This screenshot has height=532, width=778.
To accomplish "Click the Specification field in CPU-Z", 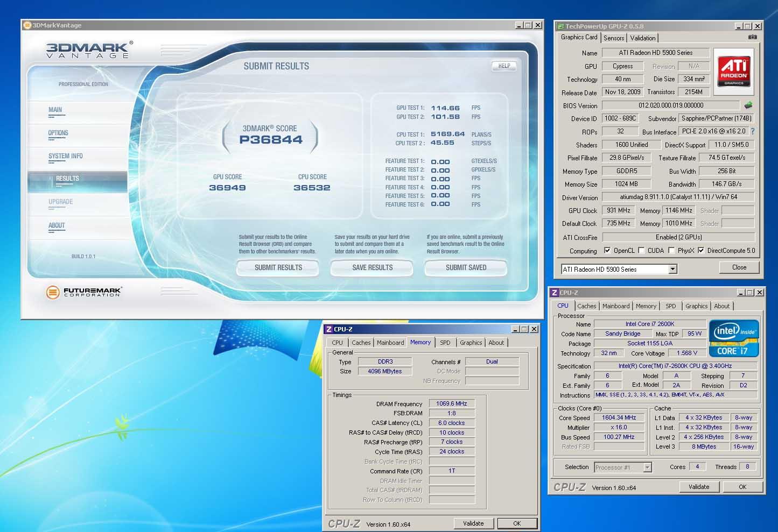I will 675,366.
